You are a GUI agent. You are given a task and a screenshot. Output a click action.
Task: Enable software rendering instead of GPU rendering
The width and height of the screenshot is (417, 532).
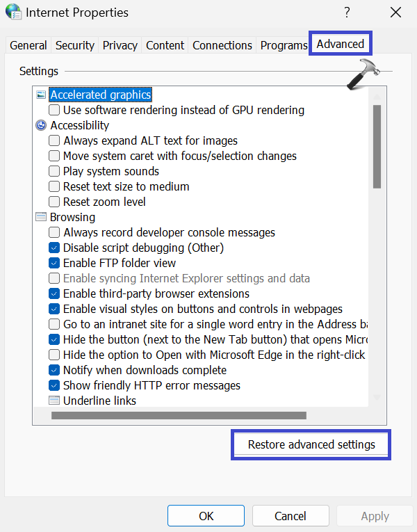pyautogui.click(x=54, y=110)
